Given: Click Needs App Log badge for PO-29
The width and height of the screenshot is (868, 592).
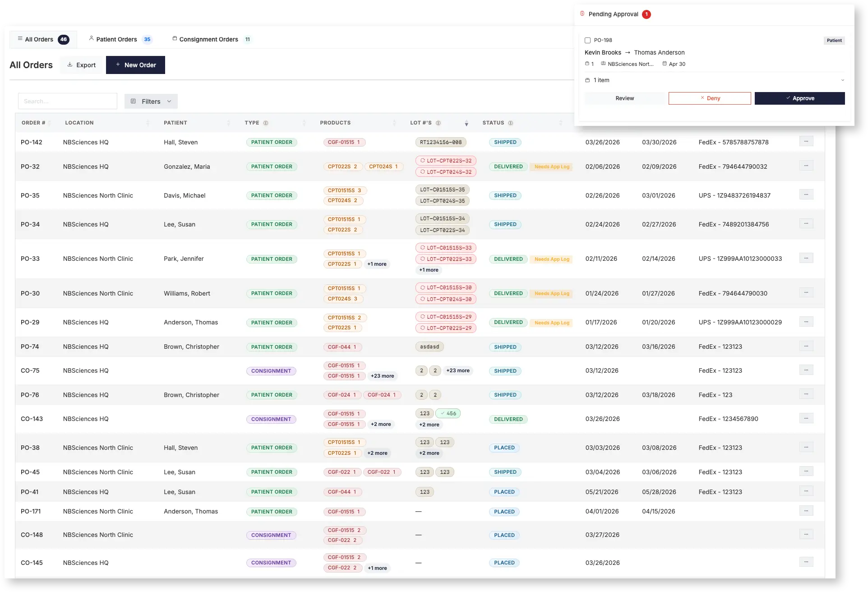Looking at the screenshot, I should (x=552, y=323).
